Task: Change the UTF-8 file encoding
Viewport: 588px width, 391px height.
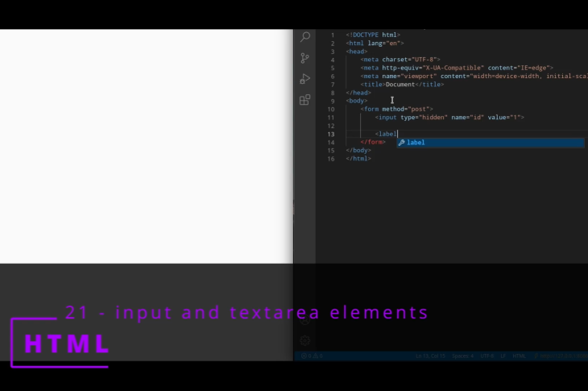Action: tap(487, 356)
